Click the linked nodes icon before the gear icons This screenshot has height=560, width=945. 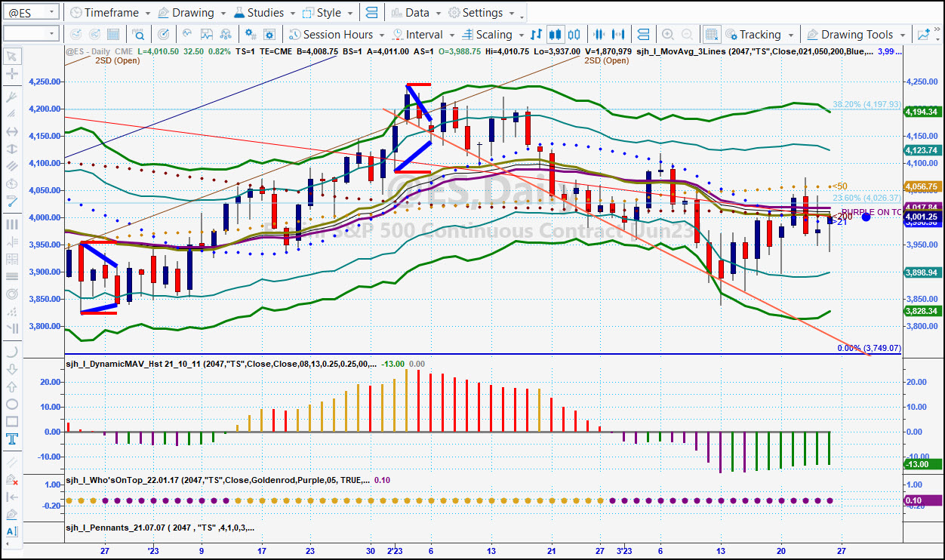[226, 35]
